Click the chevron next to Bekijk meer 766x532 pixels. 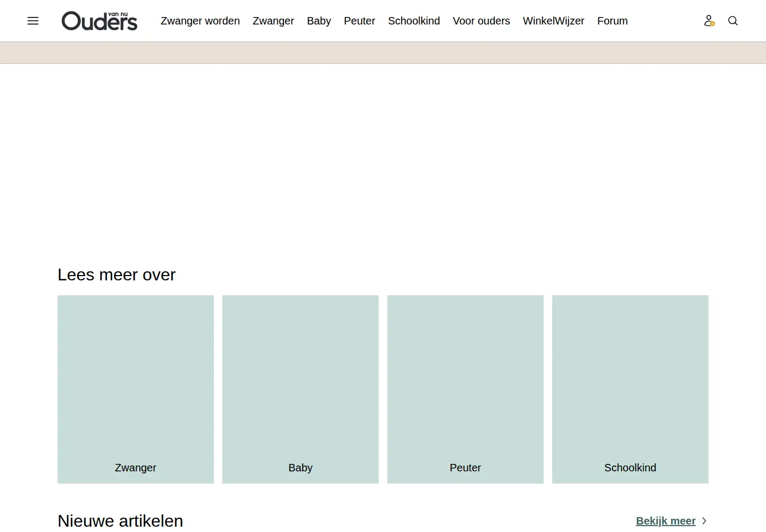point(704,521)
